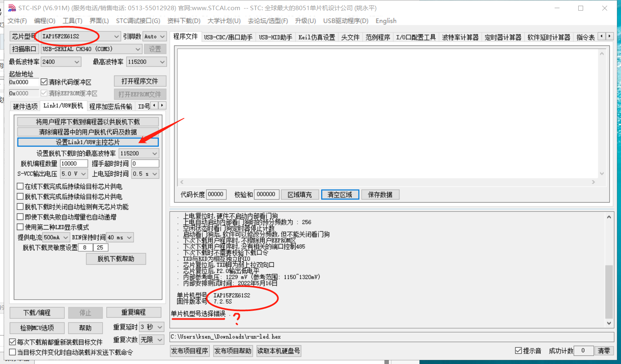
Task: Click the 区域填充 button
Action: click(300, 195)
